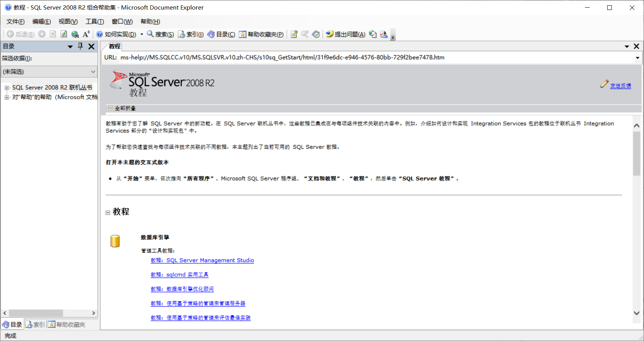Click the 目录 panel horizontal scrollbar thumb
Screen dimensions: 644x341
(x=36, y=313)
